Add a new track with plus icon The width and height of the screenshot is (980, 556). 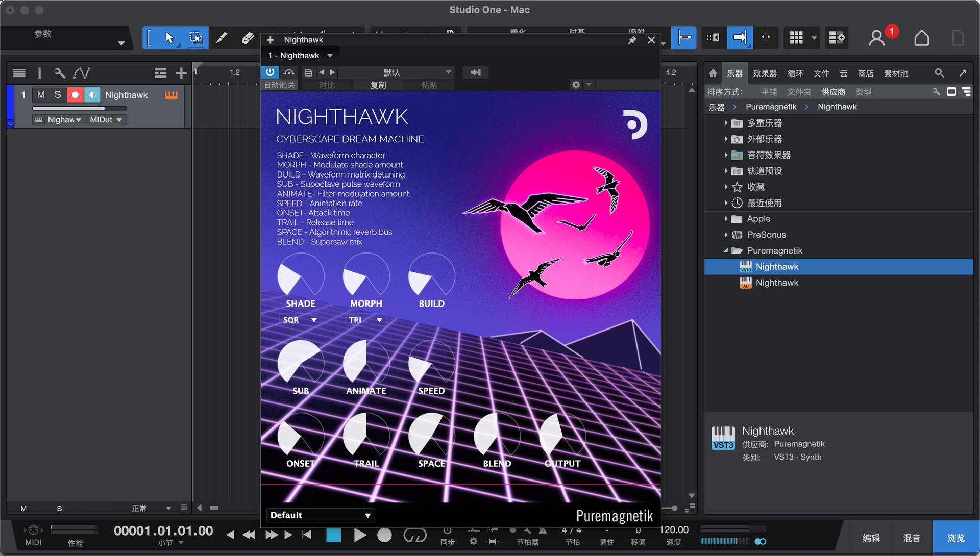coord(181,73)
